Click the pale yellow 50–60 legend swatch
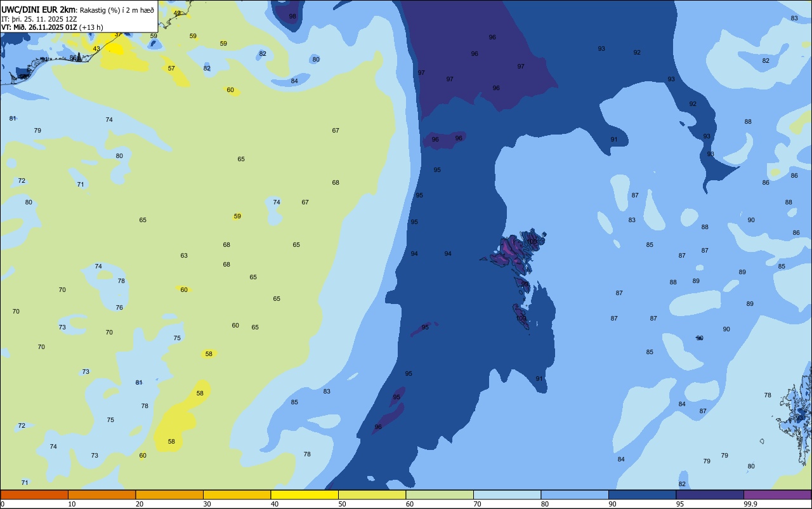 372,494
